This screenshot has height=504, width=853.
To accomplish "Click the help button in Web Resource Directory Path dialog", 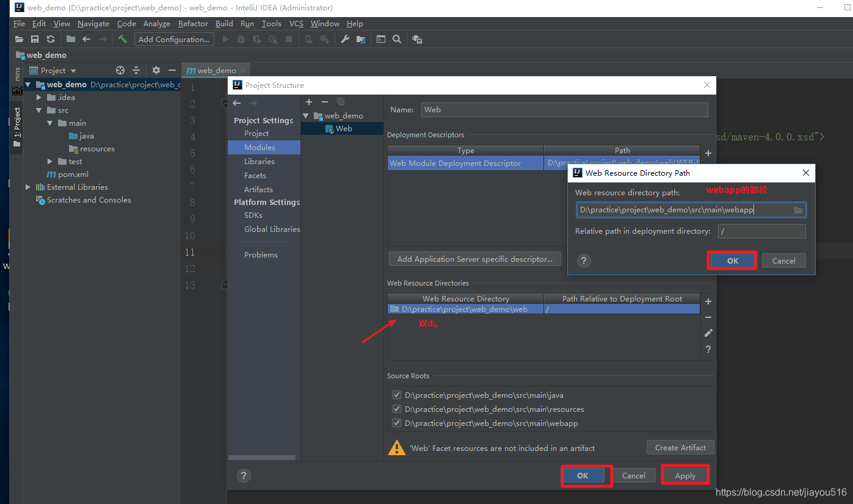I will tap(584, 261).
